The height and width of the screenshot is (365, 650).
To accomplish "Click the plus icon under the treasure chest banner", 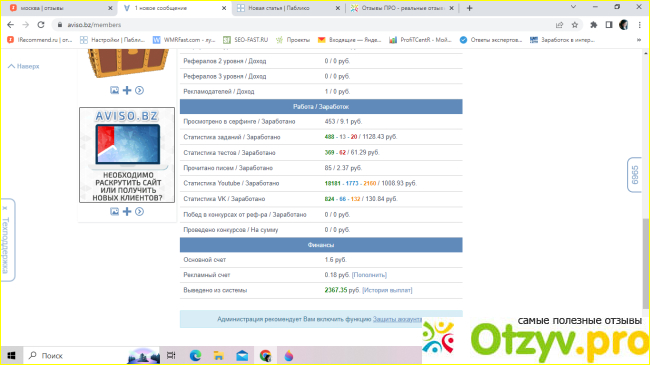I will click(x=127, y=90).
